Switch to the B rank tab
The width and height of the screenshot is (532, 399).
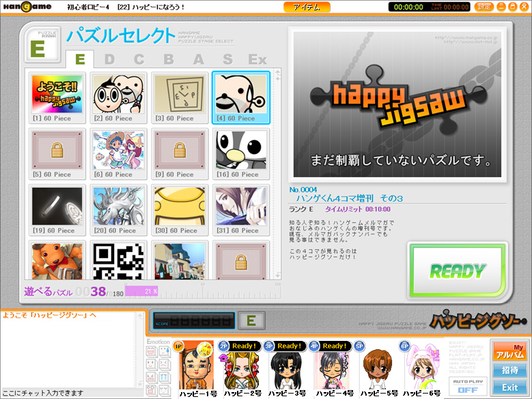coord(169,59)
